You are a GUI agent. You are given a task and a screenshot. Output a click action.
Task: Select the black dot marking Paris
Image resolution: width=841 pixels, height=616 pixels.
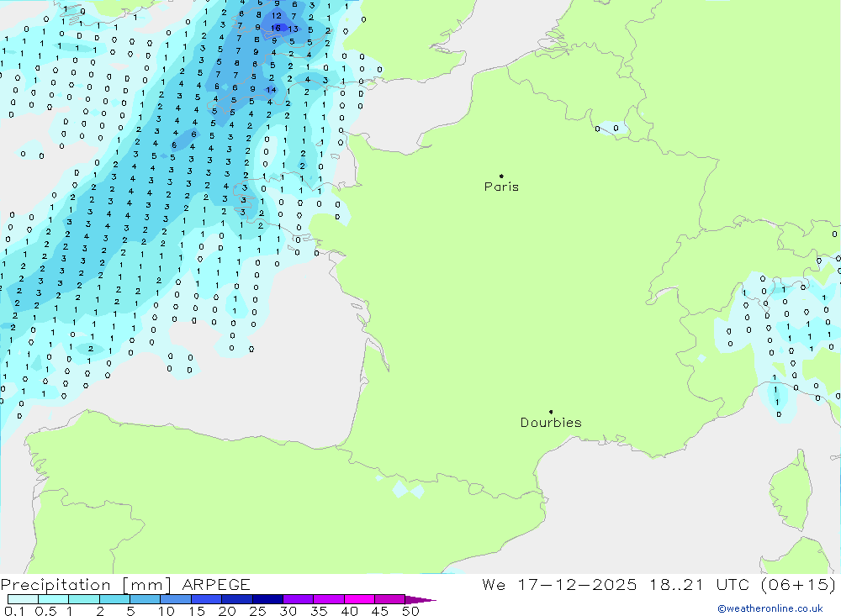click(501, 176)
